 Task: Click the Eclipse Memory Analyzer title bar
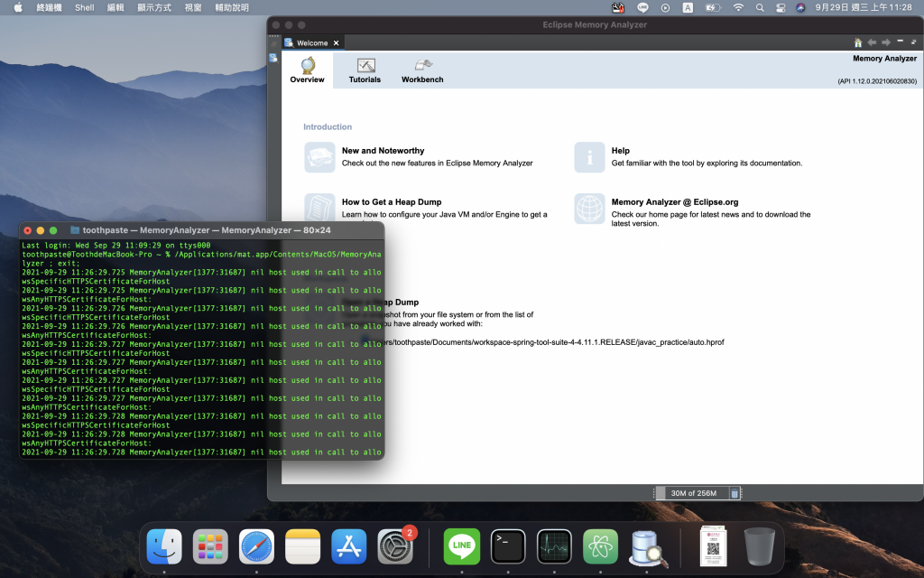point(596,24)
